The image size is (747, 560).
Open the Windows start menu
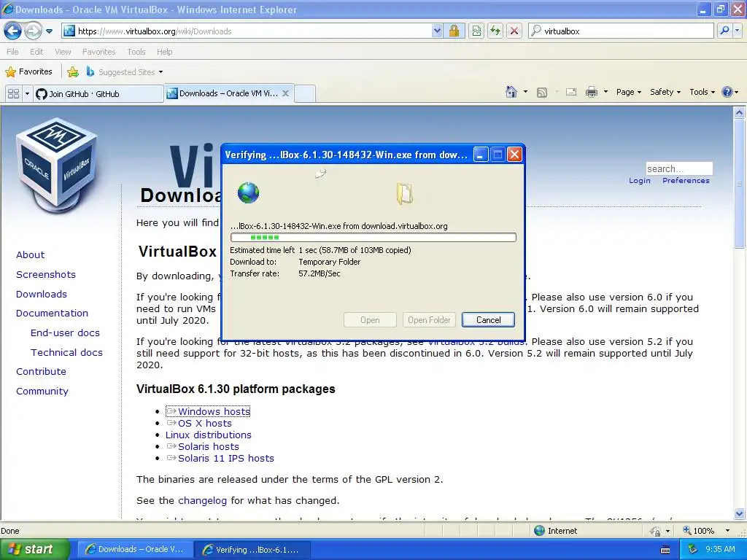coord(34,550)
